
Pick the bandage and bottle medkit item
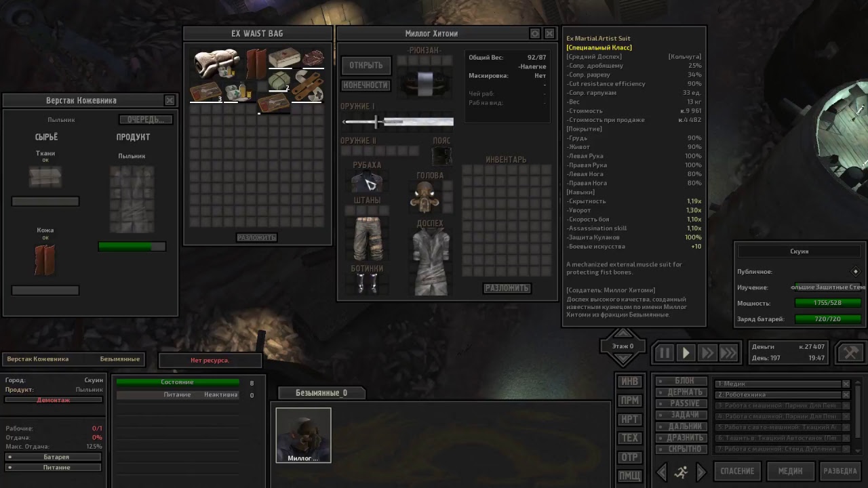(x=239, y=91)
